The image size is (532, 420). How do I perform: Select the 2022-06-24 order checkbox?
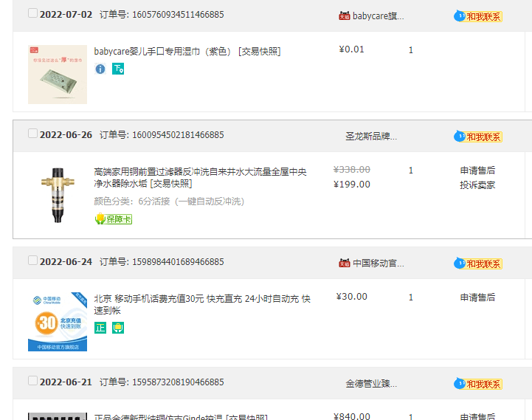pos(32,261)
